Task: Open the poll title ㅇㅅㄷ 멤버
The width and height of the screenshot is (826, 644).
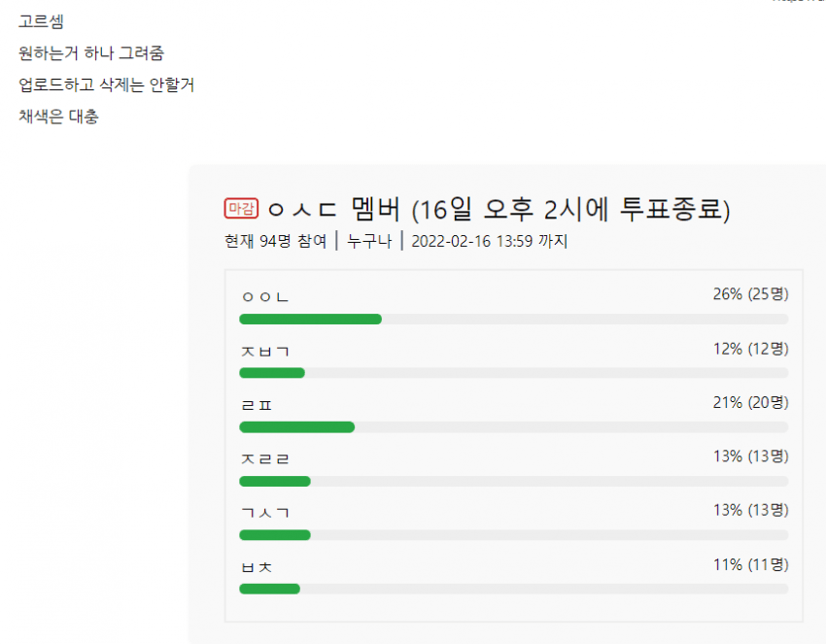Action: [333, 209]
